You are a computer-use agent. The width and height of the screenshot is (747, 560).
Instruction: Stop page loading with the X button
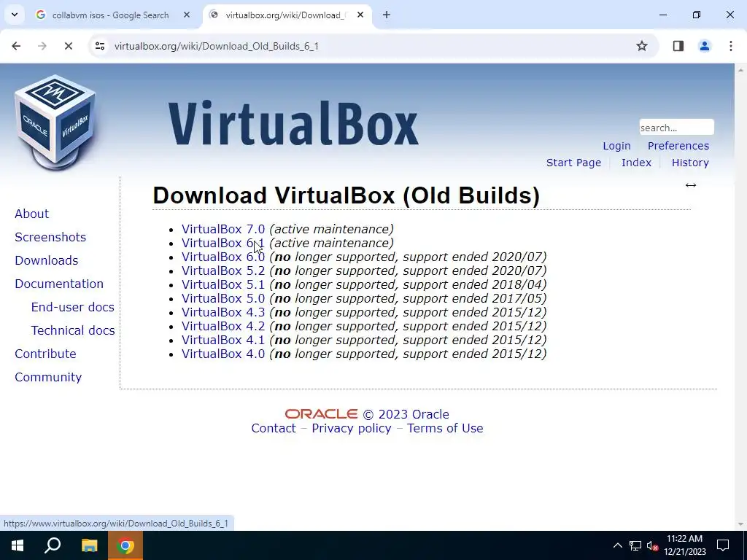pos(68,46)
